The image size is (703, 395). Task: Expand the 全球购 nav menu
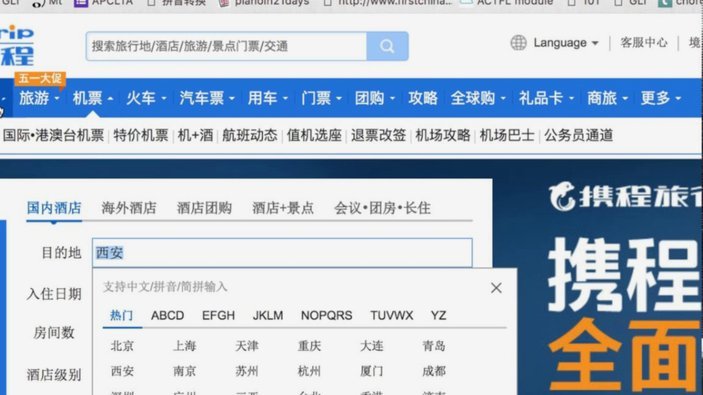pos(478,98)
